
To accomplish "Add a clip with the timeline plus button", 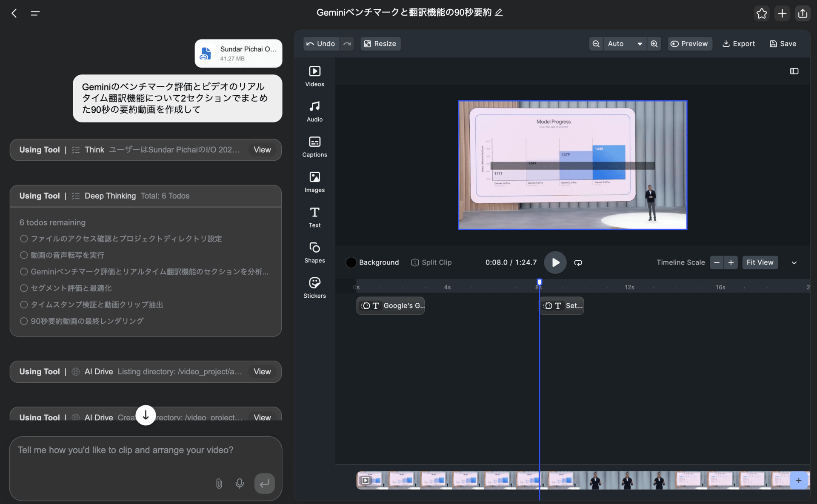I will (x=799, y=480).
